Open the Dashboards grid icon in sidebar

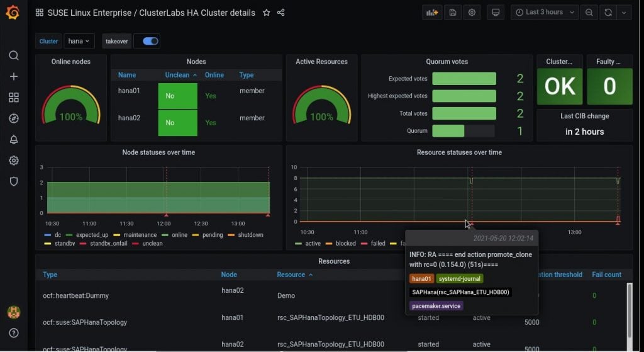coord(14,98)
